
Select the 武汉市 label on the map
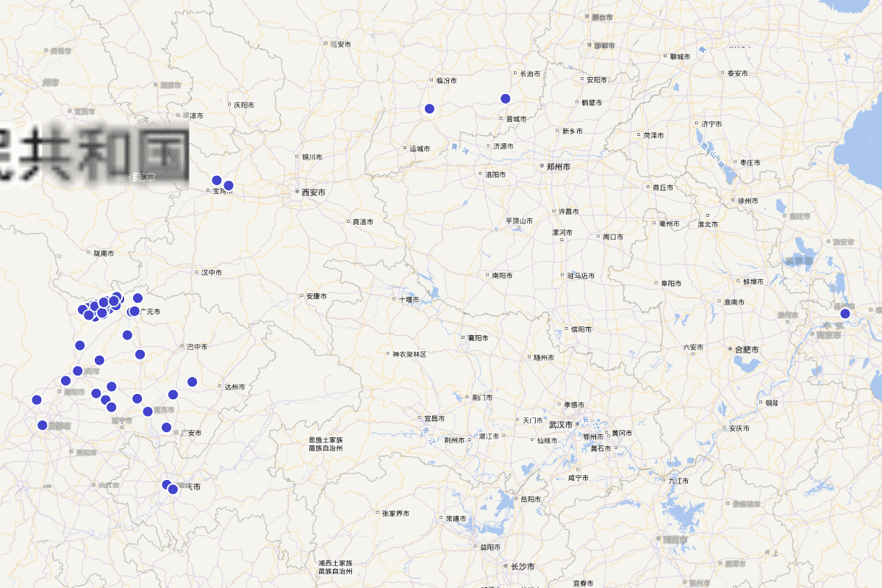(561, 425)
